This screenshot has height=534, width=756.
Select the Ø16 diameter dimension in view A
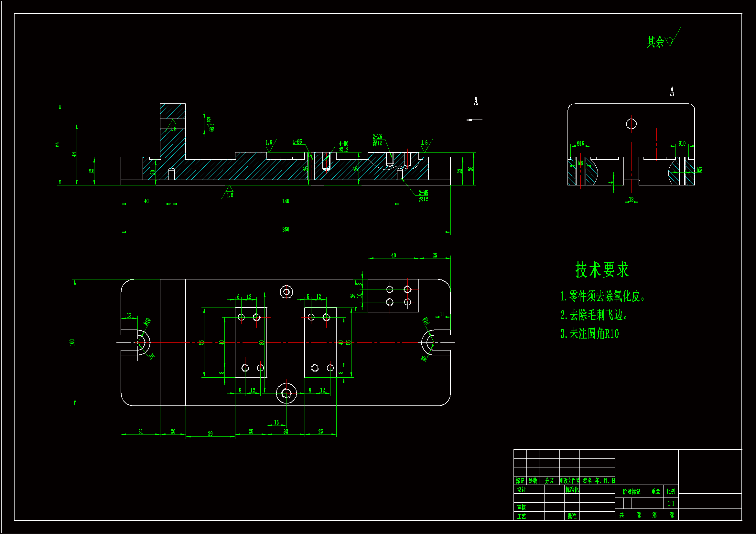[x=580, y=143]
